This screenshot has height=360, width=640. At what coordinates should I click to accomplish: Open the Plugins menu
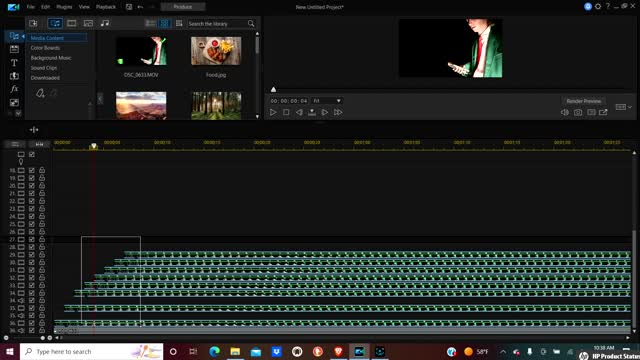coord(64,7)
